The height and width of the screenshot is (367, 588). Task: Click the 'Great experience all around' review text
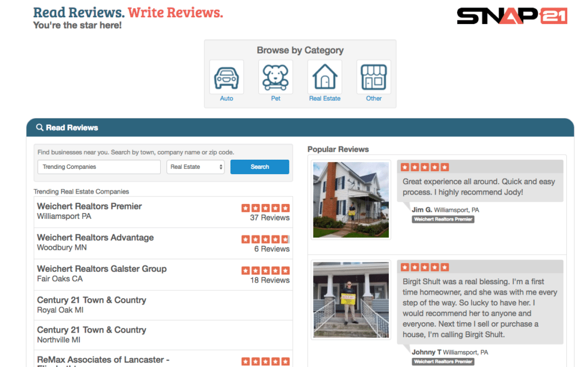tap(479, 187)
